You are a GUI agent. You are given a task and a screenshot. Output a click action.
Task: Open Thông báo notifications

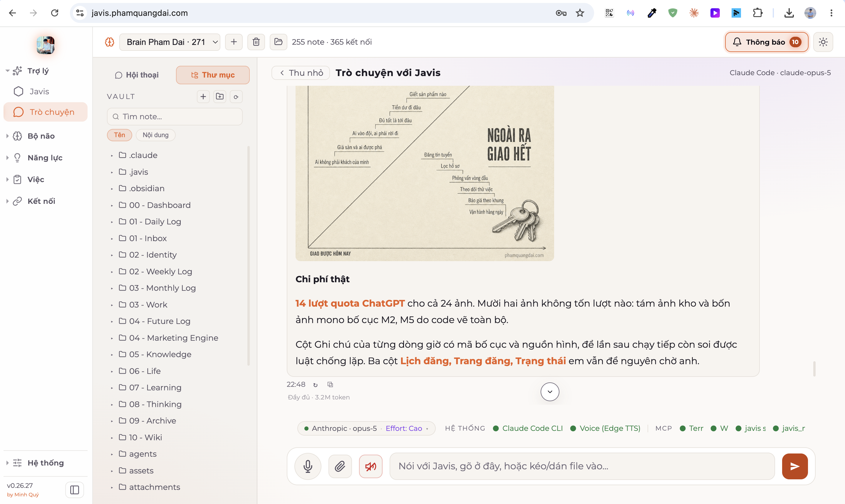767,42
